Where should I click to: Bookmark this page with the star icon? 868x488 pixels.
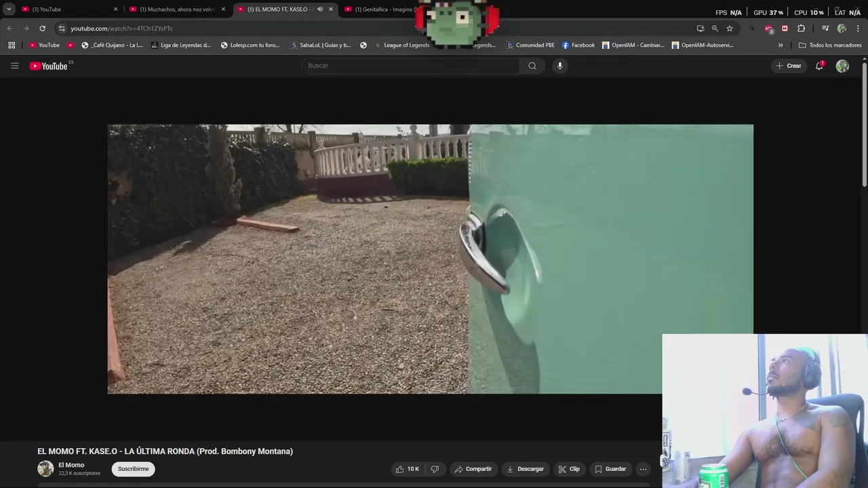tap(730, 28)
